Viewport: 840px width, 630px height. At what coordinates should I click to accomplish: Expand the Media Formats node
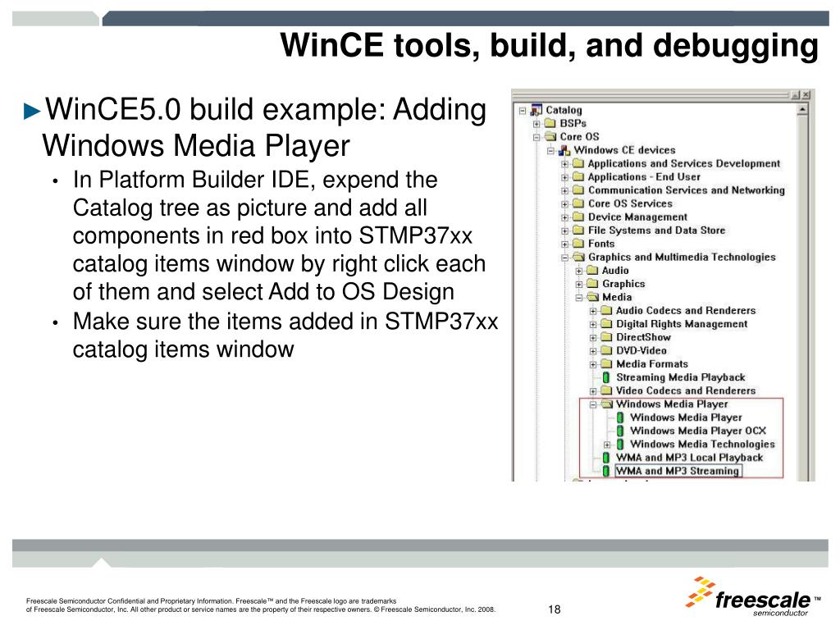[593, 365]
